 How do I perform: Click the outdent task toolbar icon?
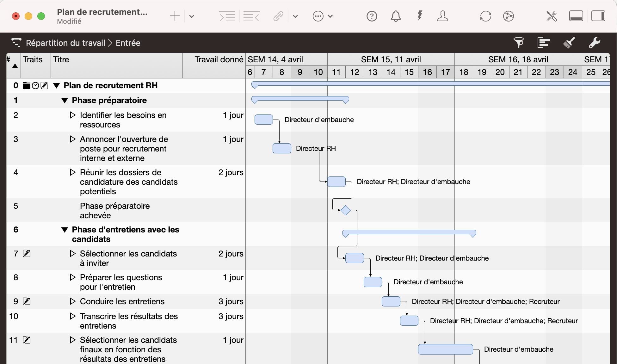point(251,16)
